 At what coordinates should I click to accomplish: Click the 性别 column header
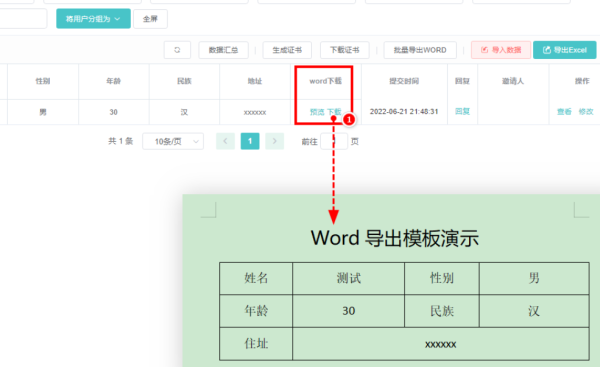(x=43, y=81)
